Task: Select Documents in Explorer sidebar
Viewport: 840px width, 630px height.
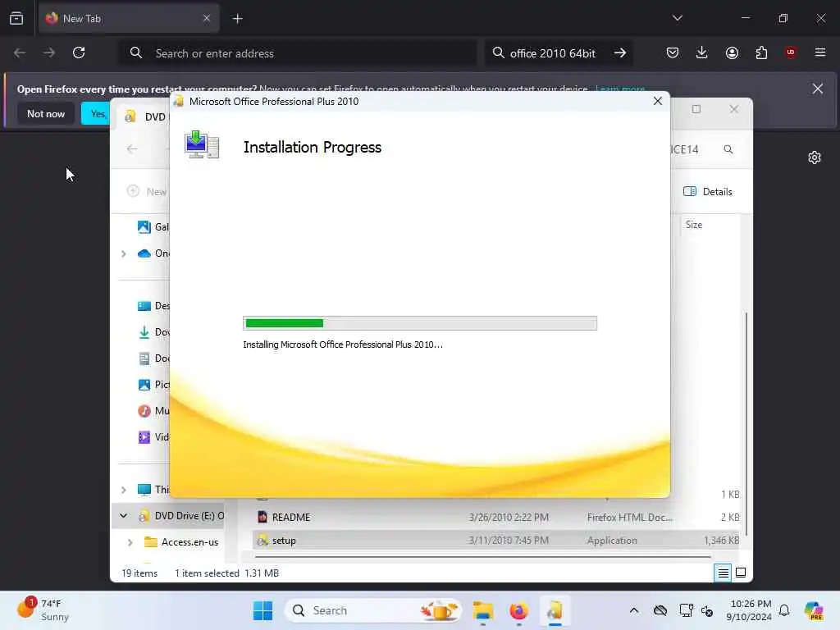Action: [x=153, y=358]
